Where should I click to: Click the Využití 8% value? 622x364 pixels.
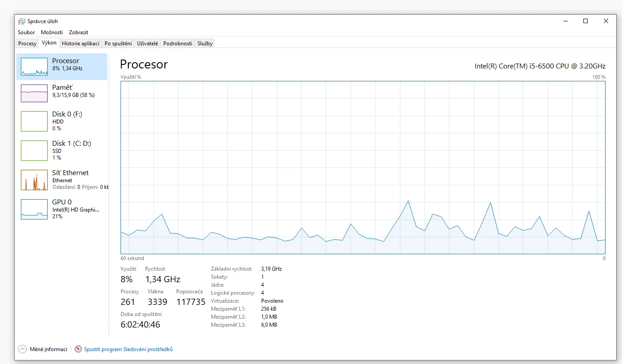[x=127, y=280]
